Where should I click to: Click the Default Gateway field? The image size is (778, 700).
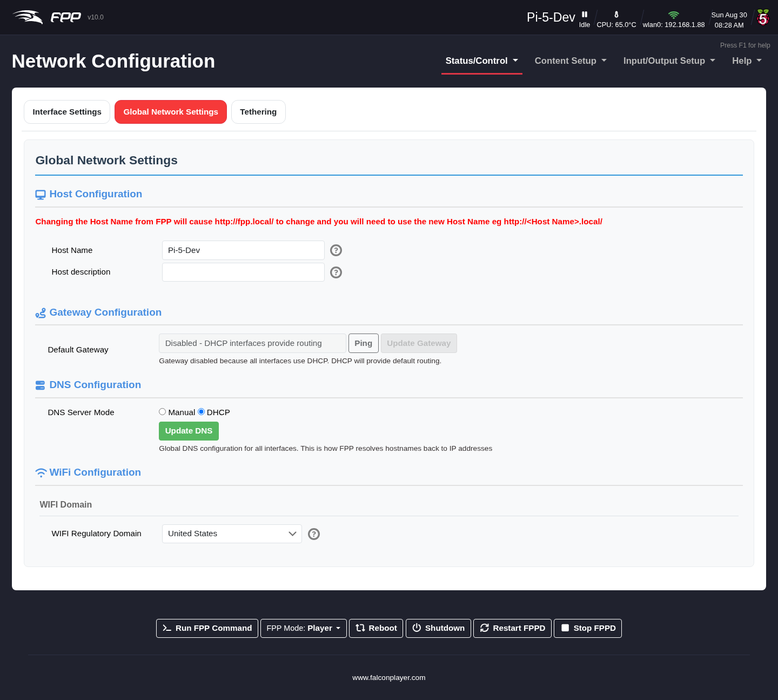tap(252, 343)
